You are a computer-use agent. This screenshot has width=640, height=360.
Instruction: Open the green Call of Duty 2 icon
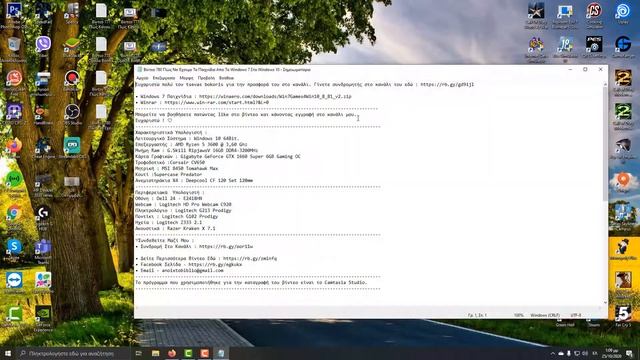click(x=623, y=111)
